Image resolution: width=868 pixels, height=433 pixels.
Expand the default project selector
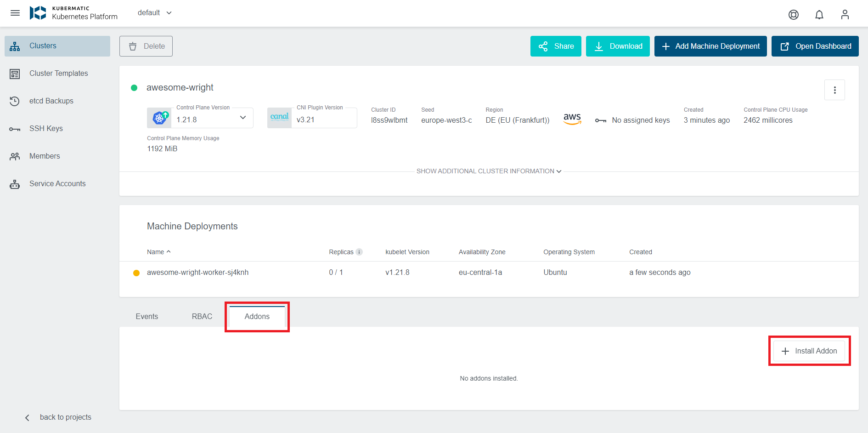(x=155, y=13)
